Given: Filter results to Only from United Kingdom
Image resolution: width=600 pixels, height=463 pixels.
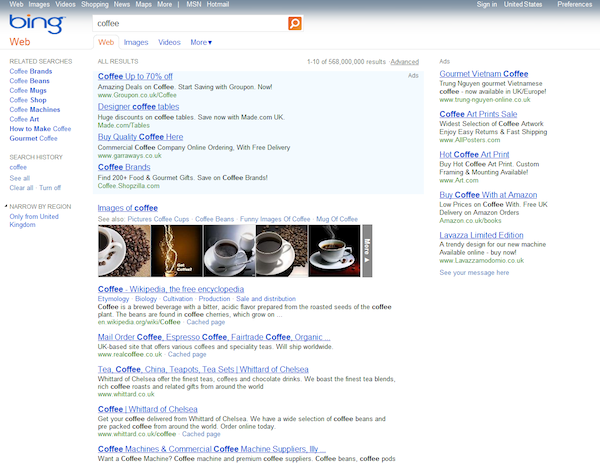Looking at the screenshot, I should [35, 221].
